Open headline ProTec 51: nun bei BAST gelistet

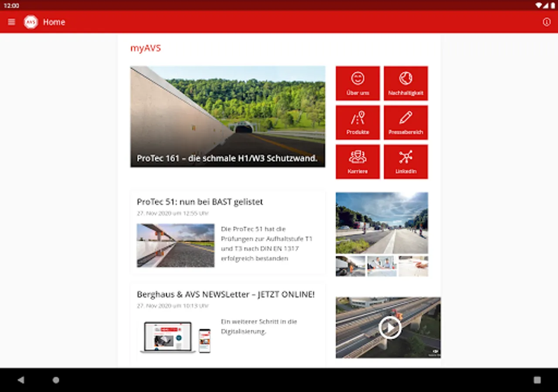200,202
